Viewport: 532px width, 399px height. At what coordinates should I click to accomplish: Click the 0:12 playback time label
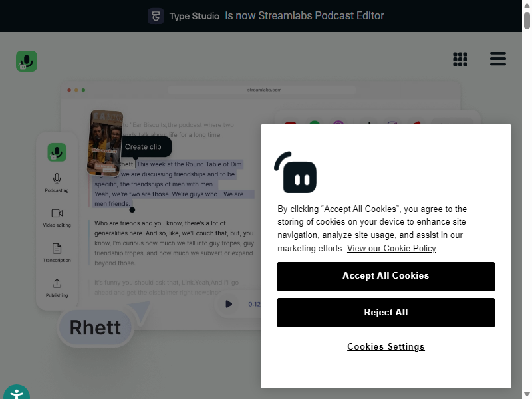[254, 304]
